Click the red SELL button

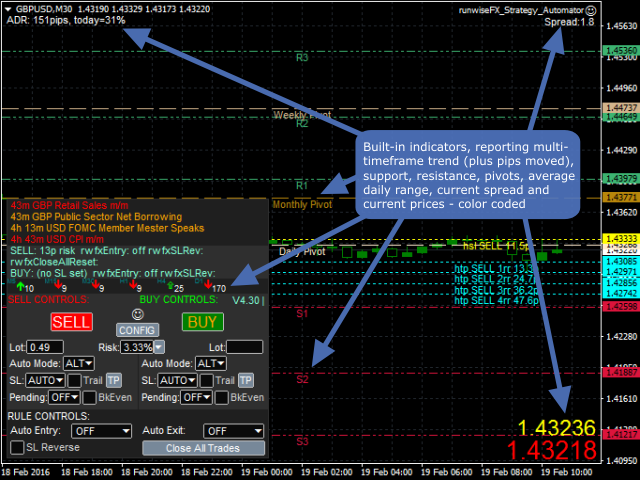click(x=71, y=322)
